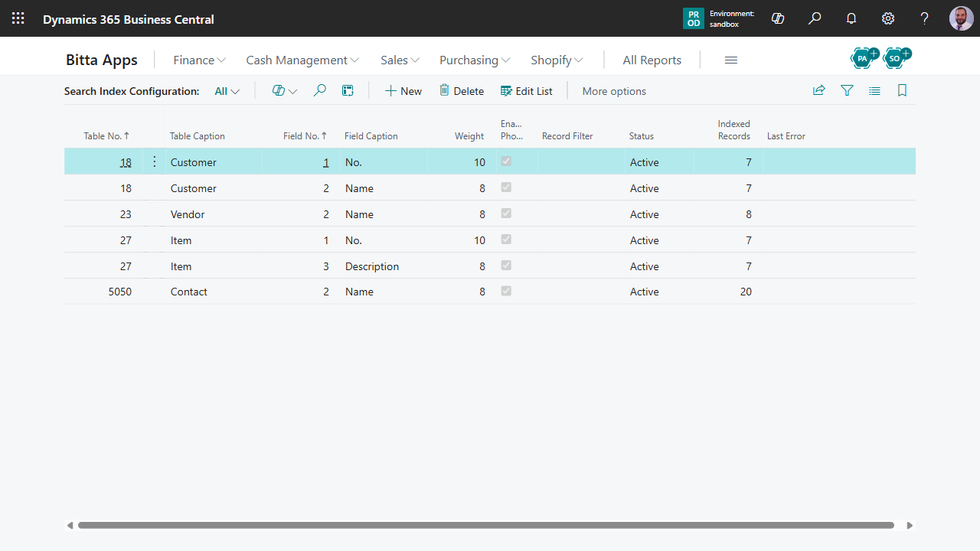Open Table No. 18 link in first row
The width and height of the screenshot is (980, 551).
126,162
